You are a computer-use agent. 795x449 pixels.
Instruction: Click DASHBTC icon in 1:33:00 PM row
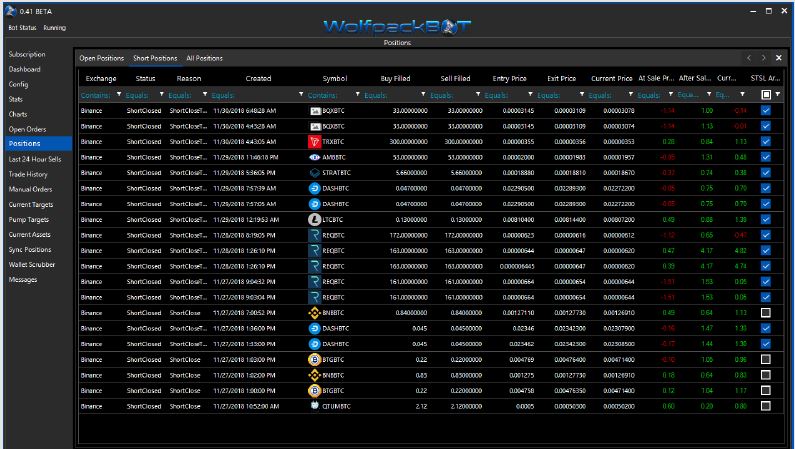(314, 344)
